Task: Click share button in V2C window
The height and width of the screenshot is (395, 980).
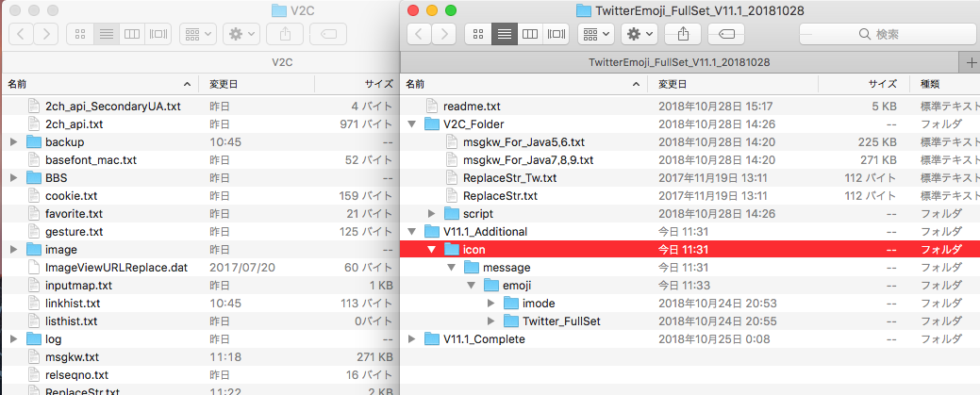Action: pos(284,34)
